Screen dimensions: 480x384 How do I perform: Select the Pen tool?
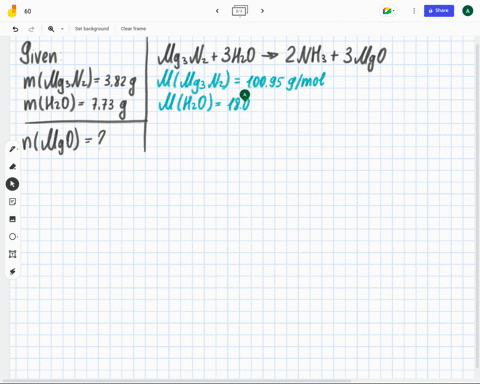click(13, 149)
